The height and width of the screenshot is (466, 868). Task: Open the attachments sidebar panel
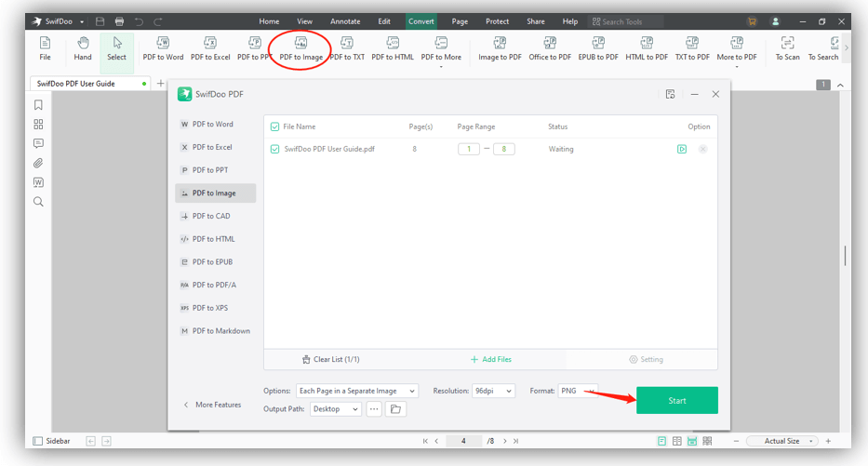[38, 163]
